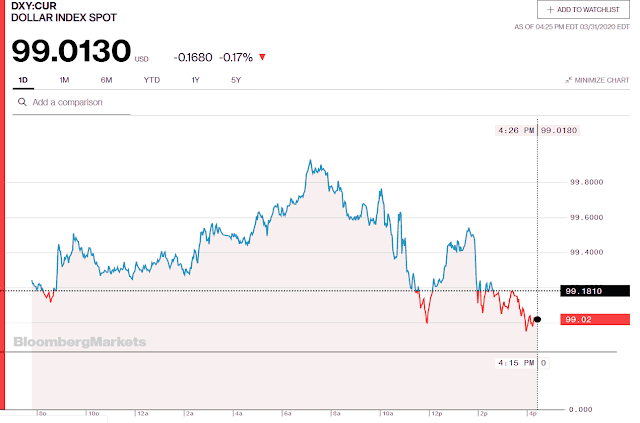Click the 0.000 volume axis label

tap(580, 409)
